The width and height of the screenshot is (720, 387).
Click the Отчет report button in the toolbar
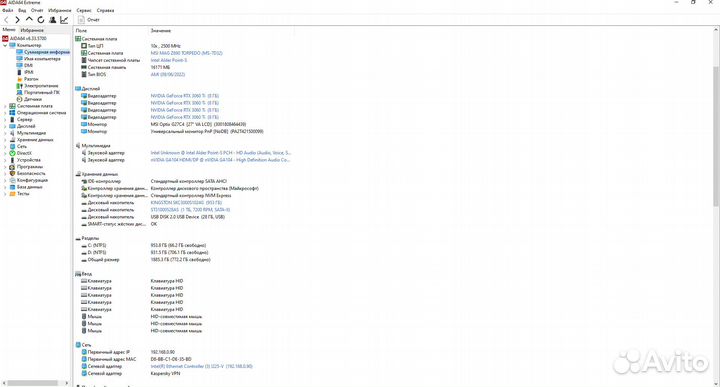point(89,20)
